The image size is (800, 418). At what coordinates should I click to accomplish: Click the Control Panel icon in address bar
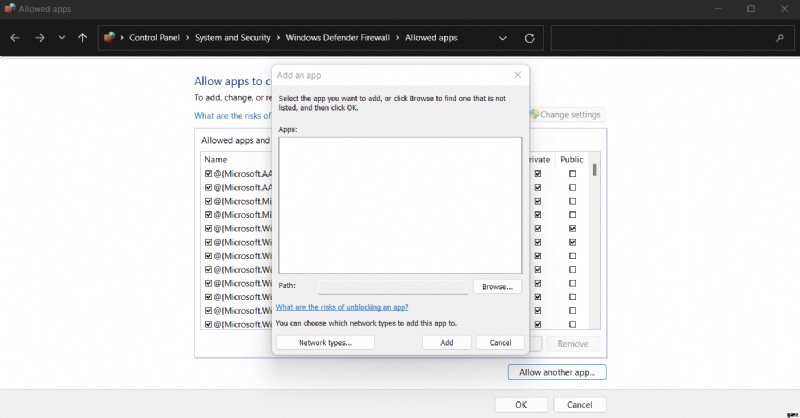point(109,37)
